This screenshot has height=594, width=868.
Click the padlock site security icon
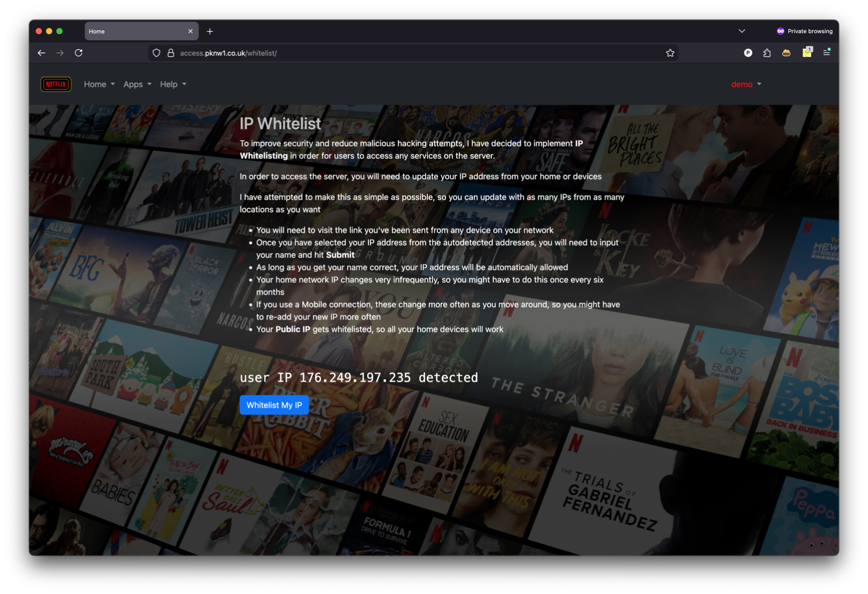(171, 53)
